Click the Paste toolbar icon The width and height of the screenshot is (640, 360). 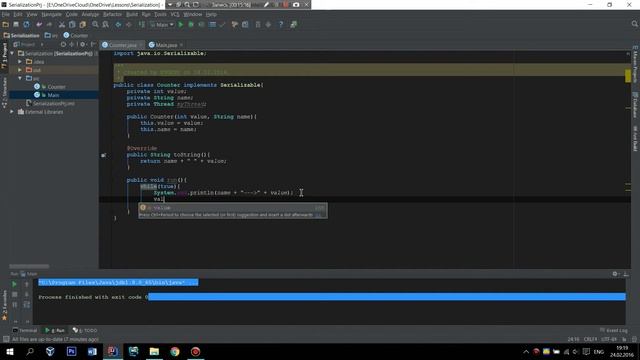(82, 24)
